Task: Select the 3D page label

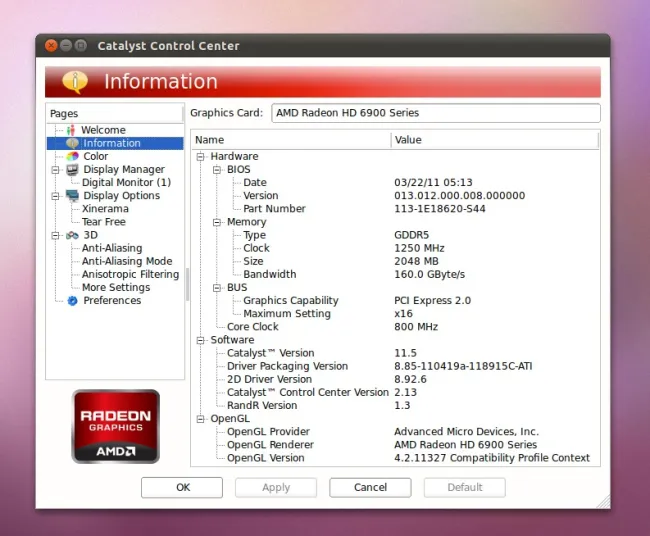Action: coord(90,235)
